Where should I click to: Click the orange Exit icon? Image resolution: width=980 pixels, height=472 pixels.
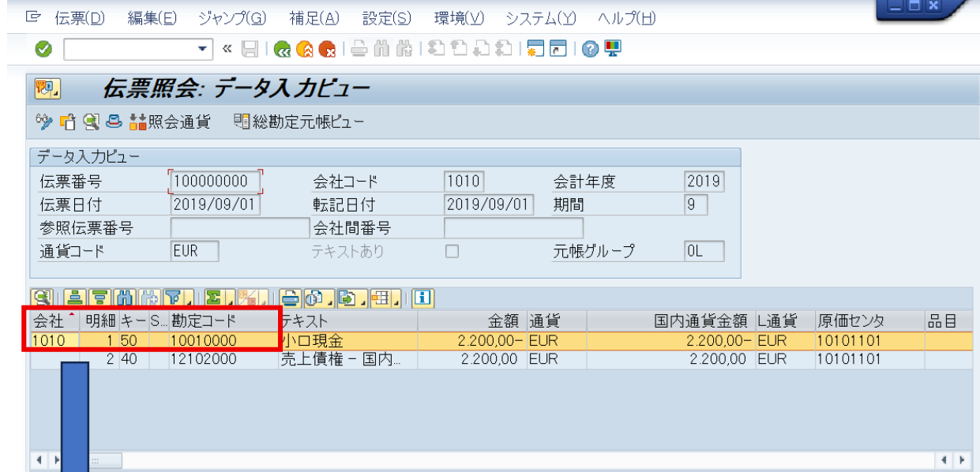pyautogui.click(x=303, y=49)
